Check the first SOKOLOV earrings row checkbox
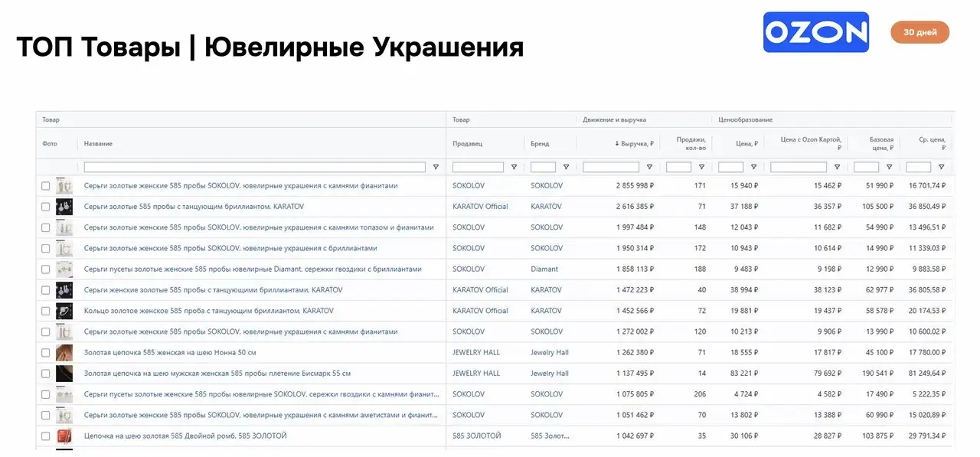The height and width of the screenshot is (457, 980). click(46, 186)
